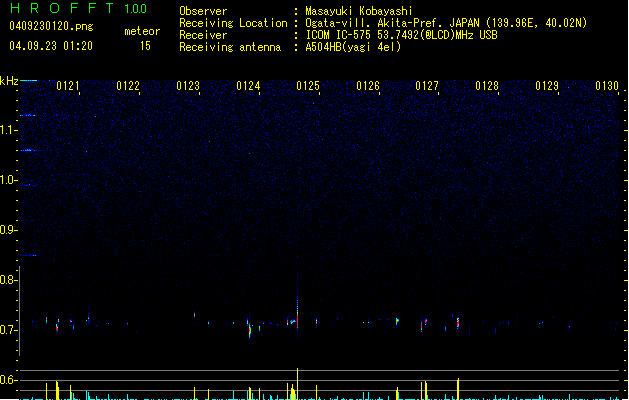Click the tallest yellow intensity peak at 0125
Image resolution: width=629 pixels, height=400 pixels.
297,383
